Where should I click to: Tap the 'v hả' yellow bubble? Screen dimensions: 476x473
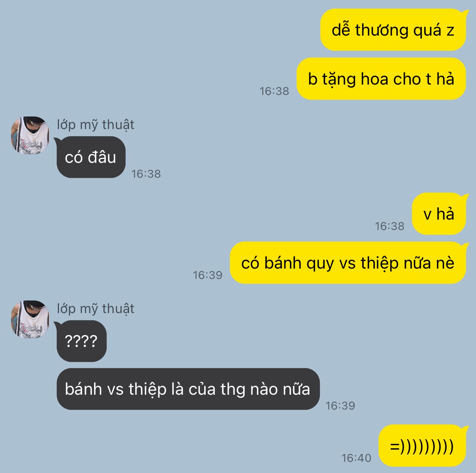439,214
